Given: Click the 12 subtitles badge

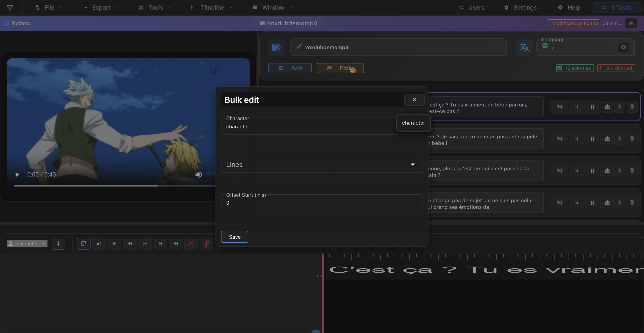Looking at the screenshot, I should (575, 68).
